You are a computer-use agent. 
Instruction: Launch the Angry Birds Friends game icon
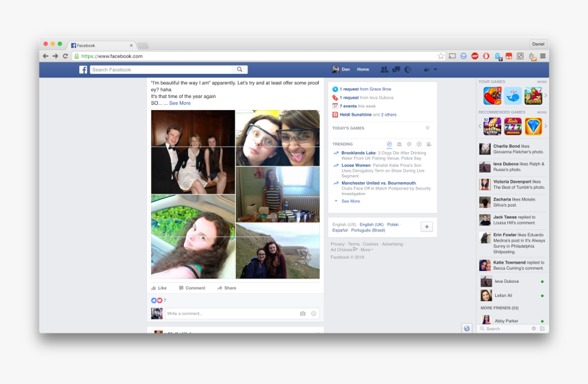coord(533,96)
